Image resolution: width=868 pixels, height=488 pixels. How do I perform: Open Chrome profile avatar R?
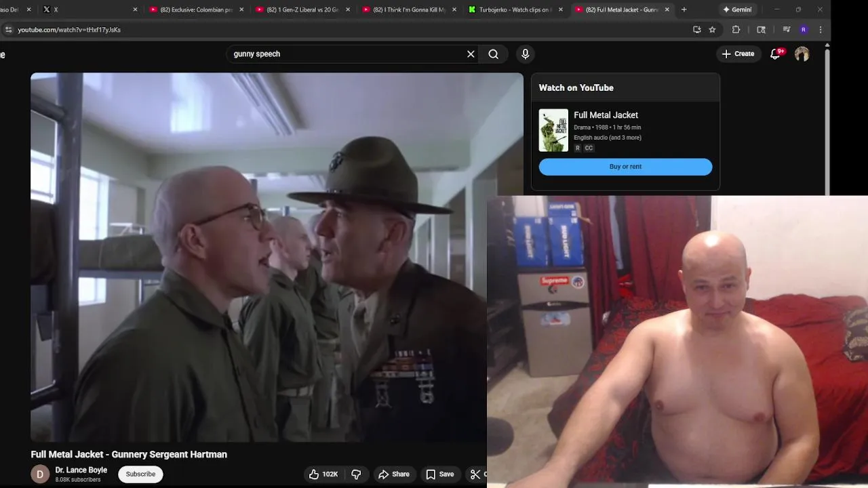[x=804, y=30]
